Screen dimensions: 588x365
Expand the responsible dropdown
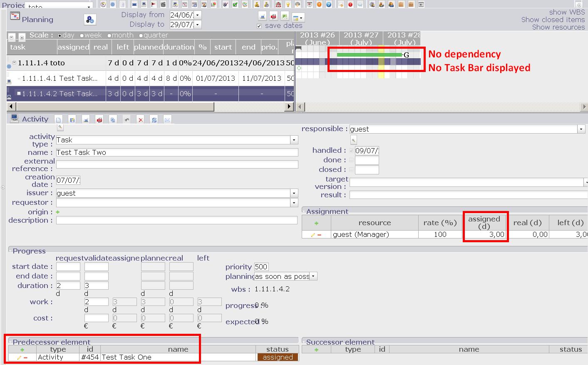pyautogui.click(x=581, y=129)
